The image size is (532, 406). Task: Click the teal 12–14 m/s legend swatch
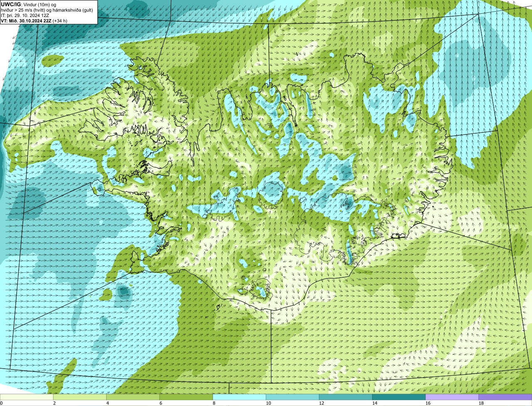coord(346,397)
